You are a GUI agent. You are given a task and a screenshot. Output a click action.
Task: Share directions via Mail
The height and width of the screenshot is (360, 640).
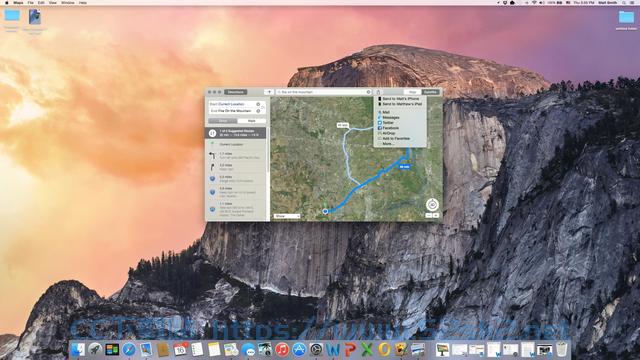[400, 112]
